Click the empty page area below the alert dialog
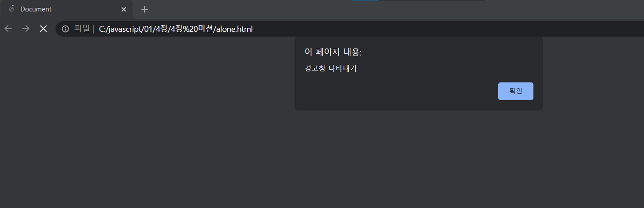The image size is (644, 208). [x=418, y=159]
